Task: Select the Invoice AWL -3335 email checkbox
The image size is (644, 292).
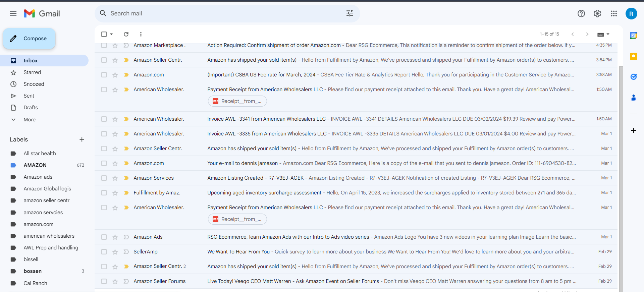Action: [104, 134]
